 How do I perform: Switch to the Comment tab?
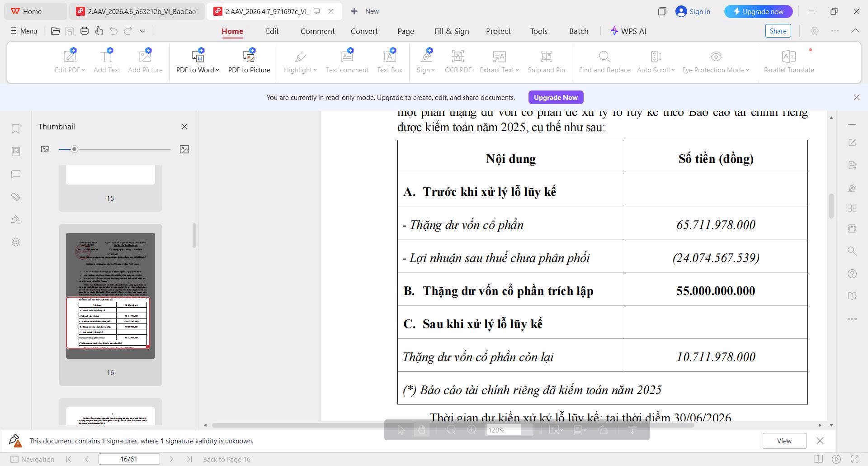(317, 31)
